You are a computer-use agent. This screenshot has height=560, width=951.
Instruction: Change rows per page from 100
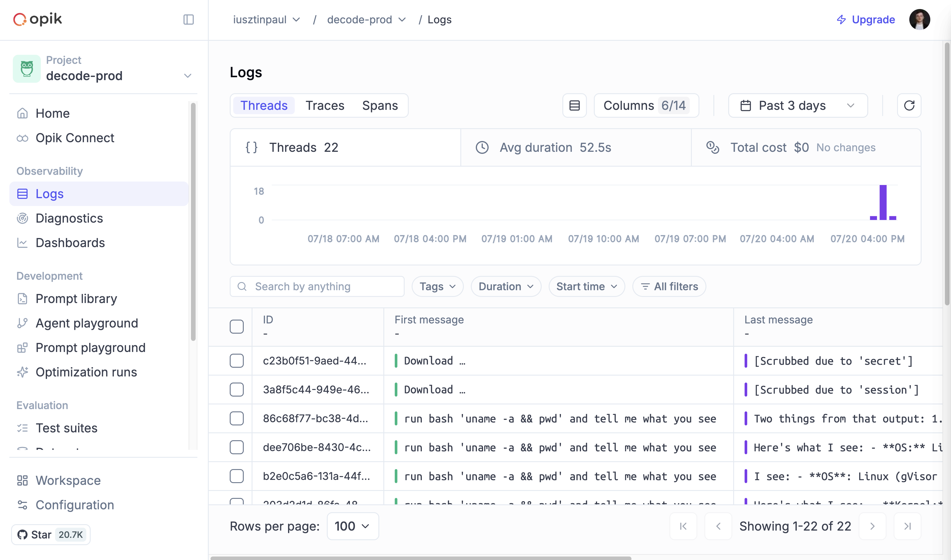click(352, 526)
